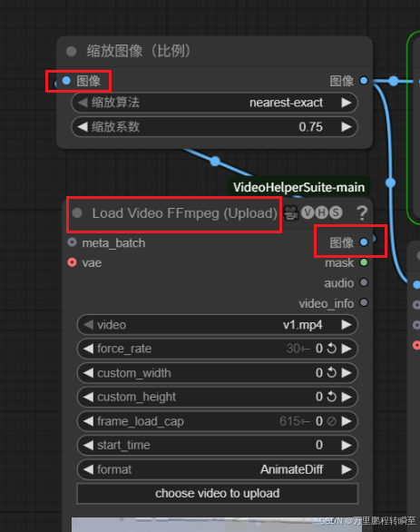The width and height of the screenshot is (420, 532).
Task: Click the Load Video FFmpeg (Upload) title
Action: (185, 213)
